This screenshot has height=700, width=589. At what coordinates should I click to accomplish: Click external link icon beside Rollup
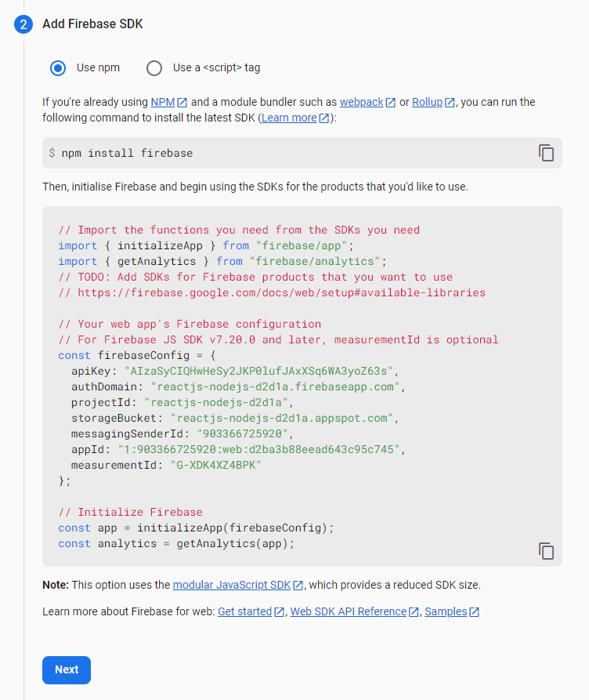(x=450, y=103)
